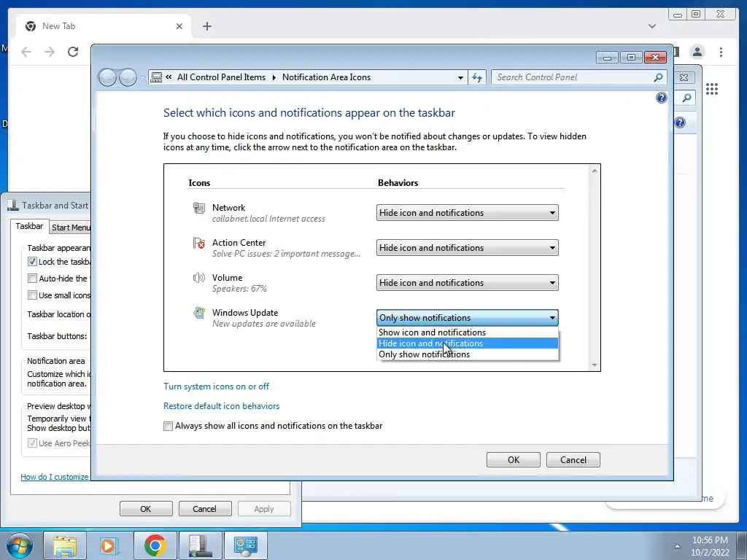Go to All Control Panel Items breadcrumb
The image size is (747, 560).
tap(222, 77)
